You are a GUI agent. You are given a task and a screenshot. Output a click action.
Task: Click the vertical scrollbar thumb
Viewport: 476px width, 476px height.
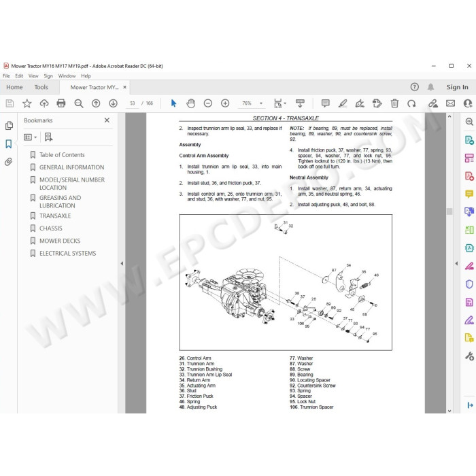[449, 211]
